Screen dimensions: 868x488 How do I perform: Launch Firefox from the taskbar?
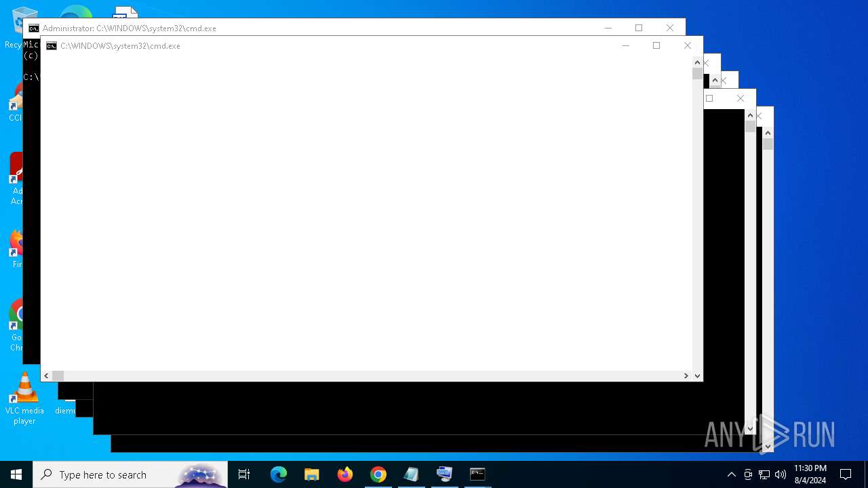click(x=345, y=474)
